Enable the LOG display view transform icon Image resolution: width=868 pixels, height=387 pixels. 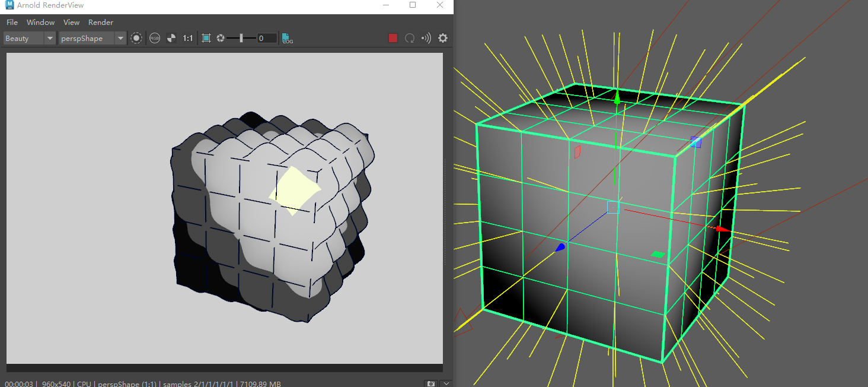[287, 38]
